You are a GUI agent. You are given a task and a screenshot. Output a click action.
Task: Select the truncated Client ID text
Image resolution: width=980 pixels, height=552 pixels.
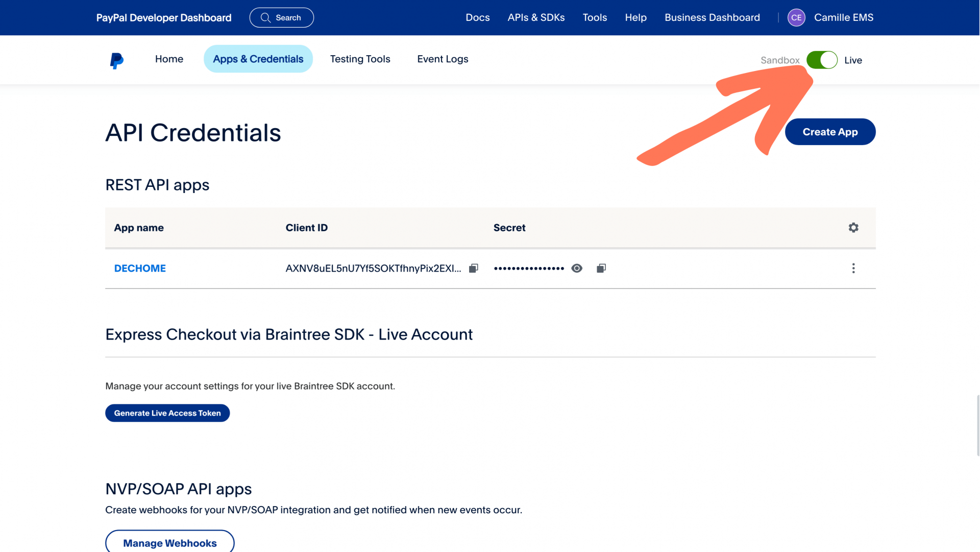coord(373,268)
